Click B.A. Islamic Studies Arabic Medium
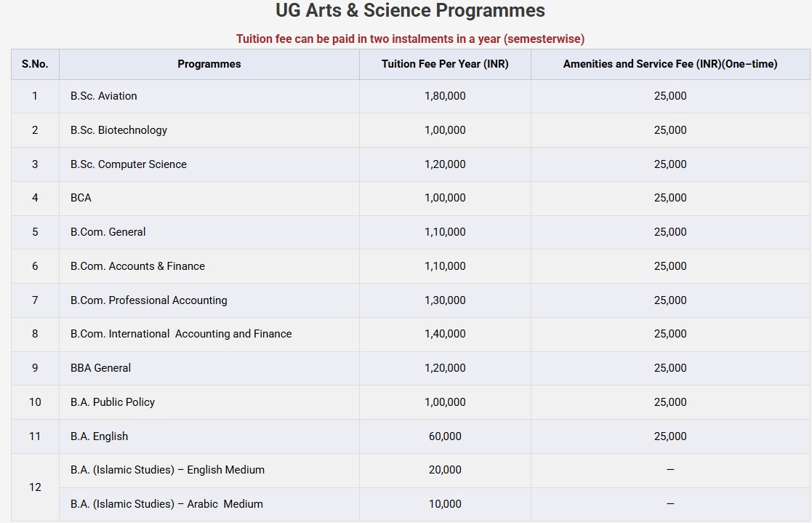 point(166,504)
